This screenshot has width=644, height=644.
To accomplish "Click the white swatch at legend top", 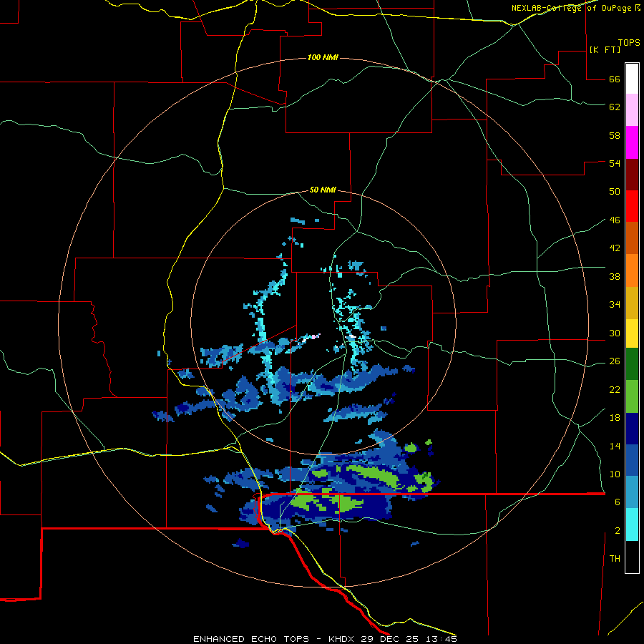I will [x=632, y=79].
